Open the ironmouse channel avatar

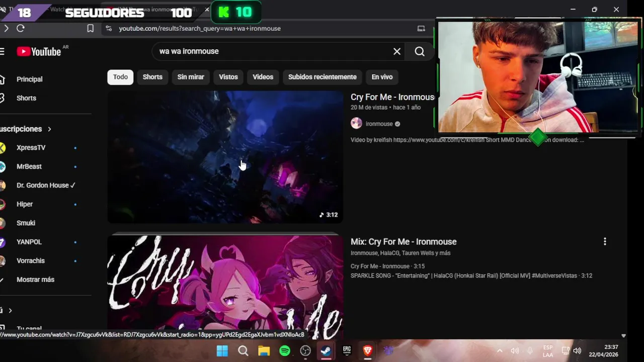pyautogui.click(x=356, y=124)
